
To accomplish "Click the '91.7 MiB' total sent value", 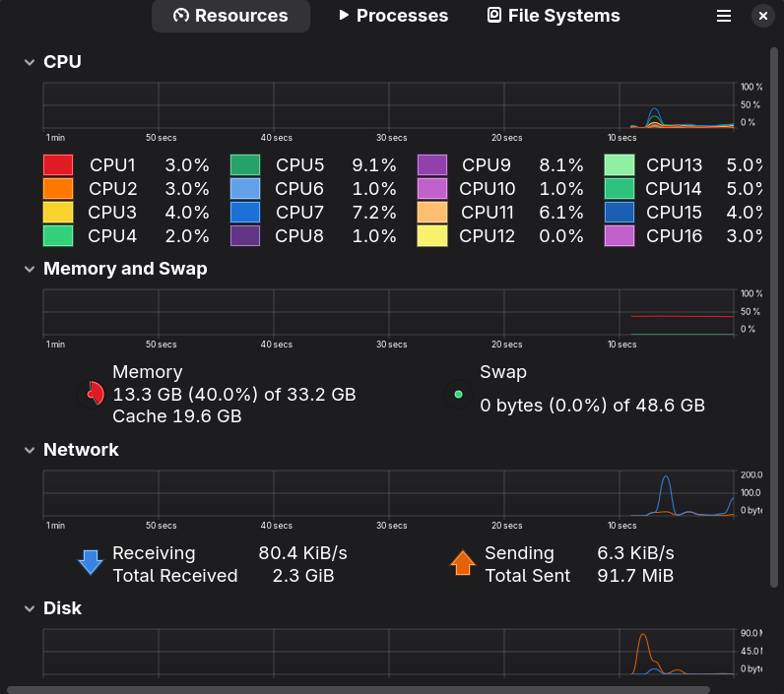I will click(635, 576).
